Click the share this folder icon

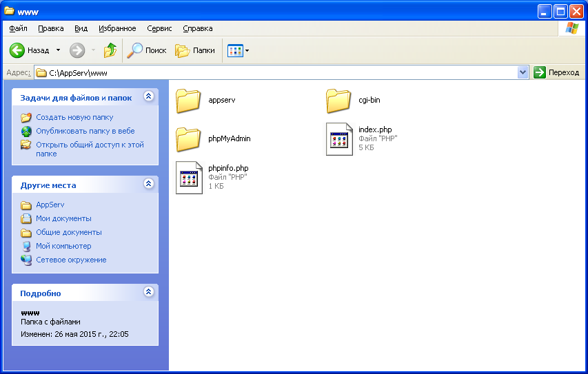click(x=26, y=145)
